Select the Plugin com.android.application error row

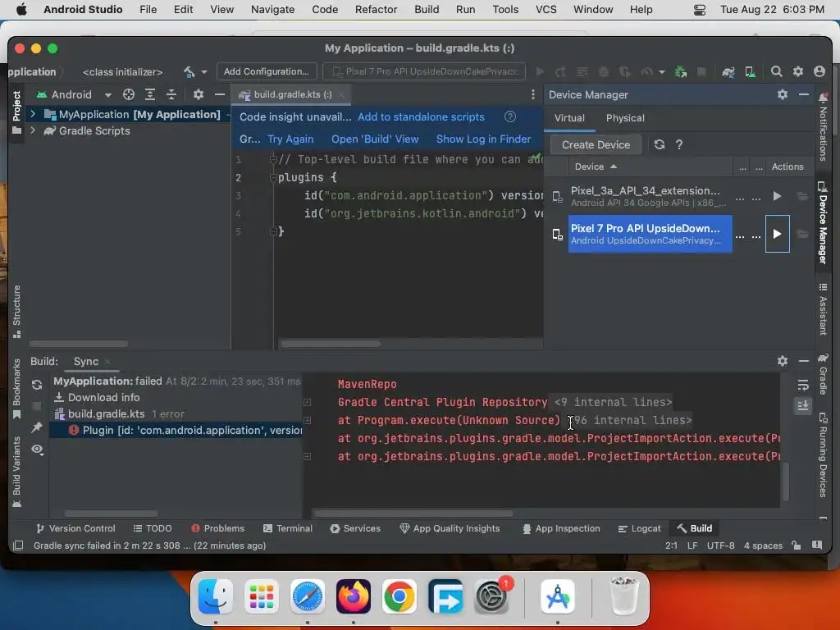176,431
